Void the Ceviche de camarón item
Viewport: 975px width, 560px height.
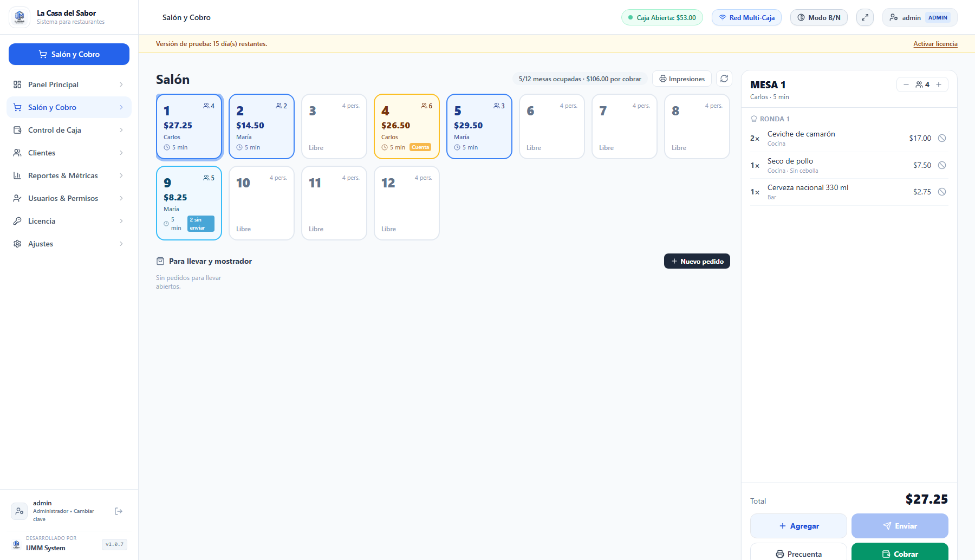pos(942,138)
